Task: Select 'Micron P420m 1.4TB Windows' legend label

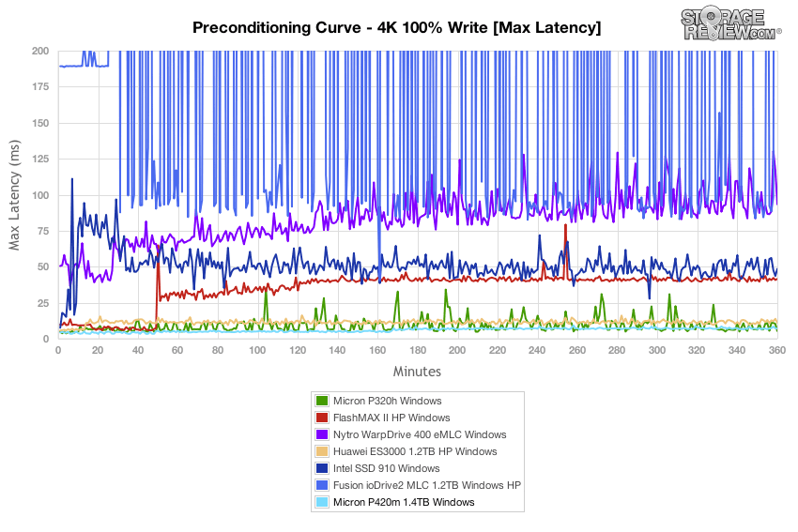Action: point(404,502)
